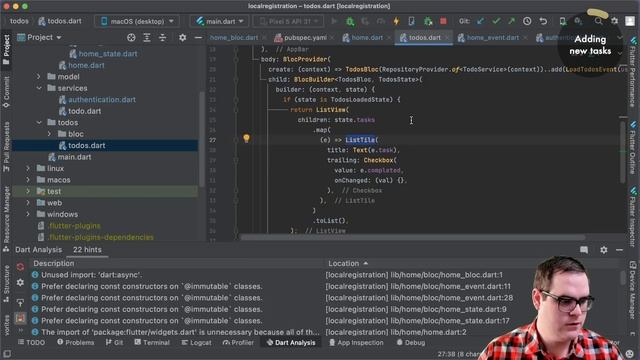Open Search Everywhere magnifier icon
Viewport: 640px width, 360px height.
coord(598,21)
